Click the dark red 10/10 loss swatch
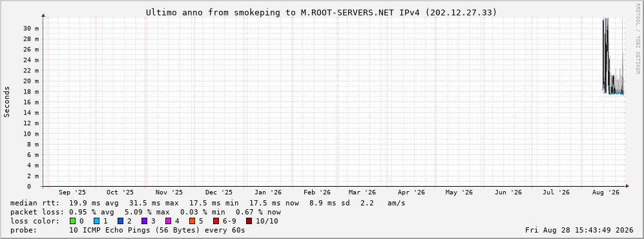644x239 pixels. (249, 221)
